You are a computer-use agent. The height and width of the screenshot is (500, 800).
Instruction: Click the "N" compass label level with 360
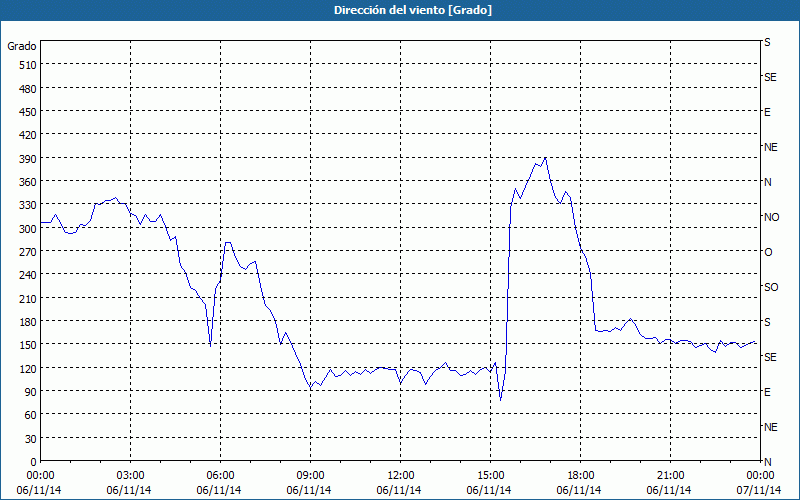tap(767, 182)
